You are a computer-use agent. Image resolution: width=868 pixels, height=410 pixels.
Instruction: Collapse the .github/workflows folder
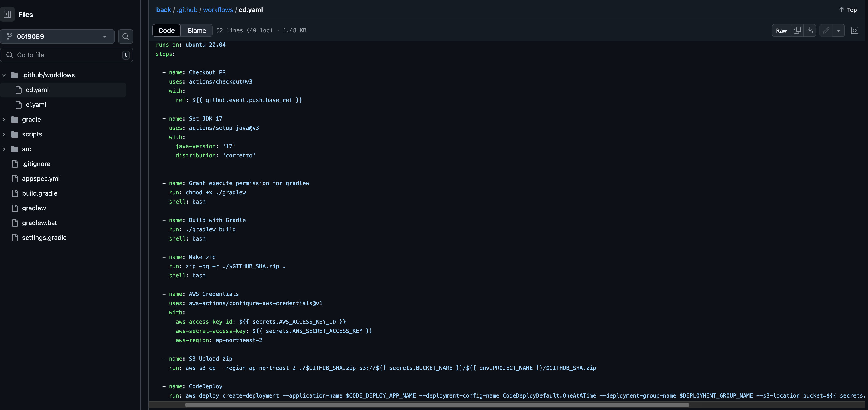4,75
